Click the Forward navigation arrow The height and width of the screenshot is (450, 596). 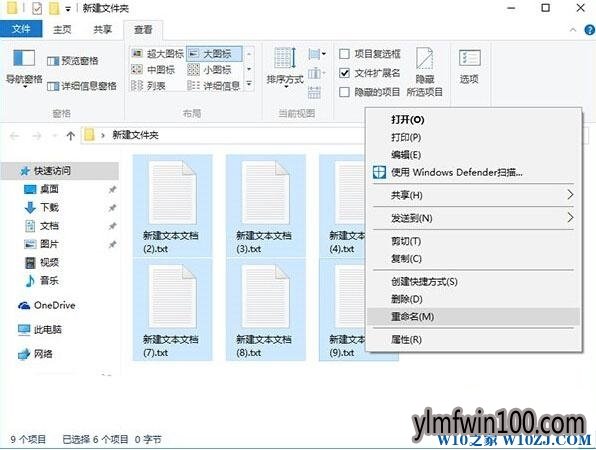pyautogui.click(x=36, y=136)
